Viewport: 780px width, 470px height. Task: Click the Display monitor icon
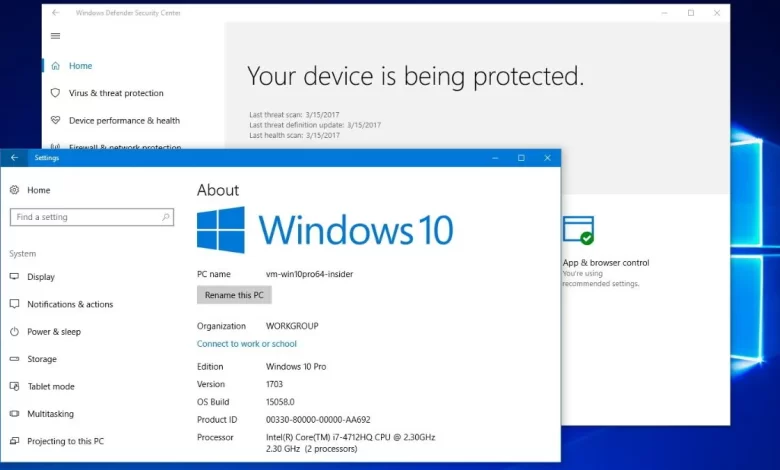(14, 277)
